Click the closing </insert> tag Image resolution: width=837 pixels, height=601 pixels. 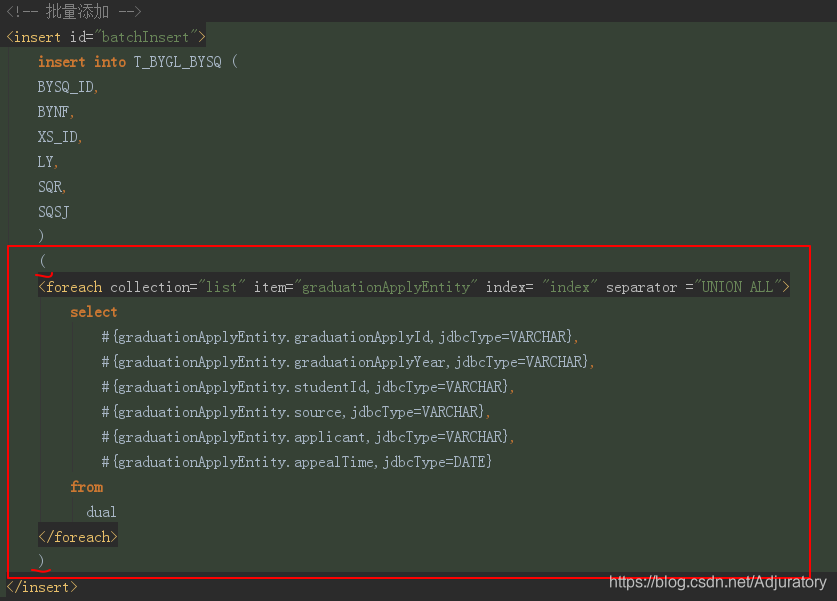(x=42, y=587)
